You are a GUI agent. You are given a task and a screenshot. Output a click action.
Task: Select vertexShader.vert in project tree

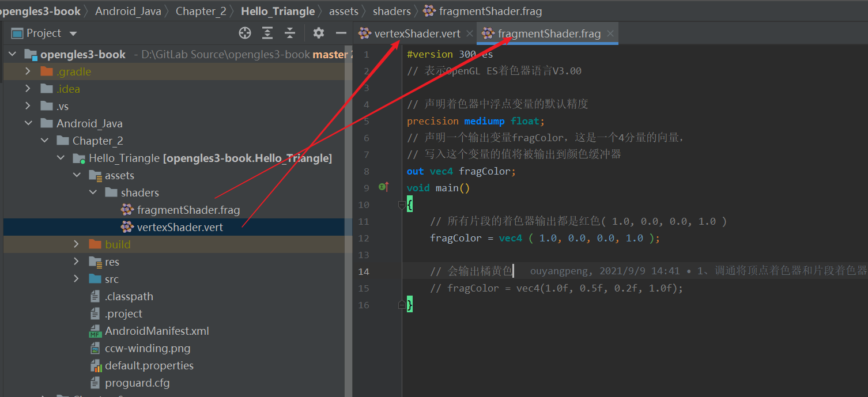click(x=180, y=227)
